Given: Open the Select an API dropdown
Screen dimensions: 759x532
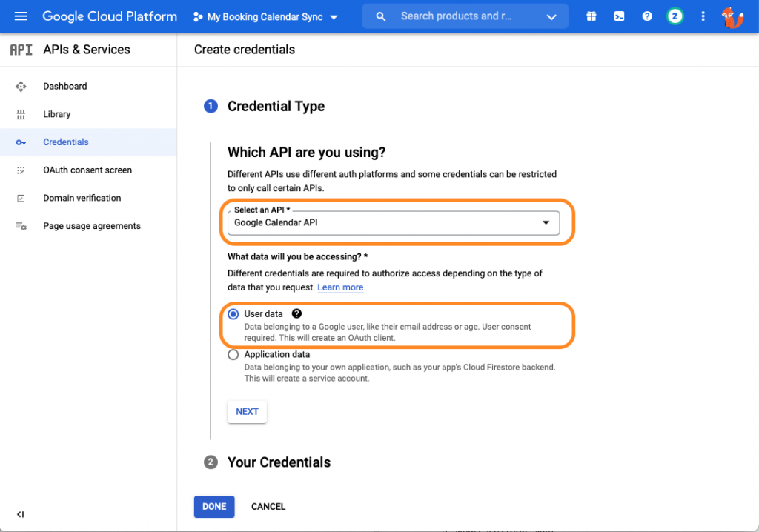Looking at the screenshot, I should coord(394,223).
